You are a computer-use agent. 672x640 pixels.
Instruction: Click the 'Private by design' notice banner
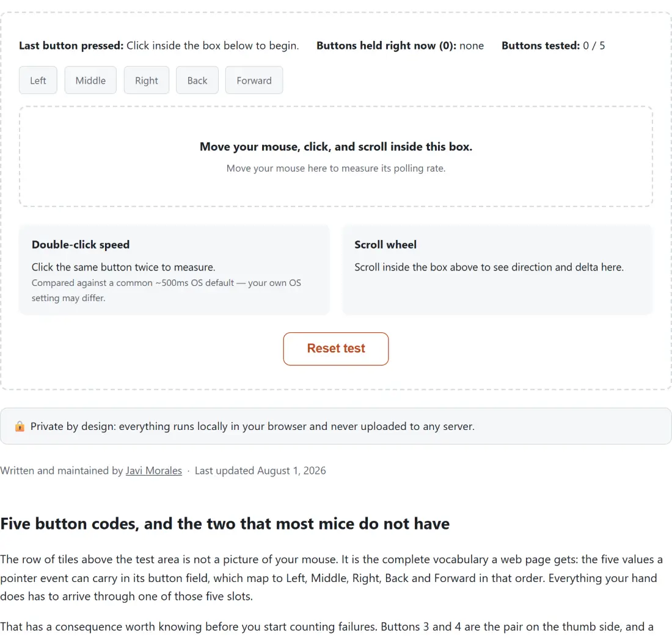pos(336,426)
